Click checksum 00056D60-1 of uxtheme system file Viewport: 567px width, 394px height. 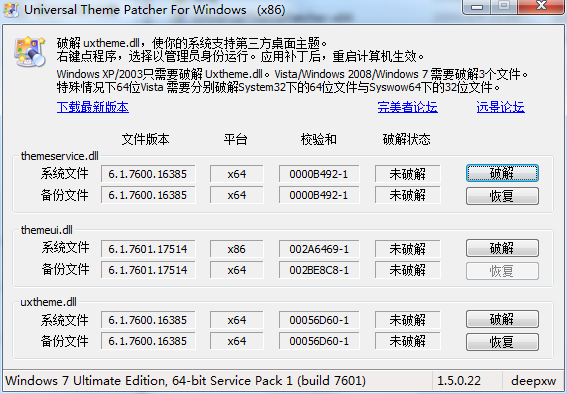pyautogui.click(x=319, y=320)
